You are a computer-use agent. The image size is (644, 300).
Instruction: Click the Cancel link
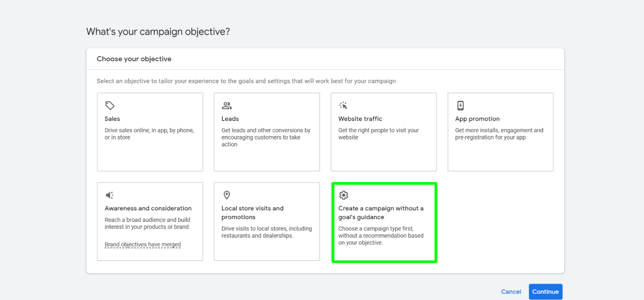pos(511,292)
